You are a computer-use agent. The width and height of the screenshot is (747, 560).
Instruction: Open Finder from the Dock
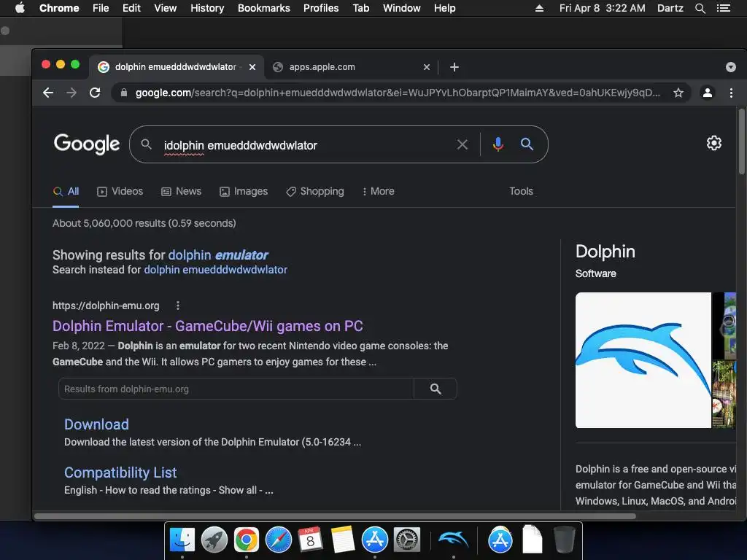point(182,540)
